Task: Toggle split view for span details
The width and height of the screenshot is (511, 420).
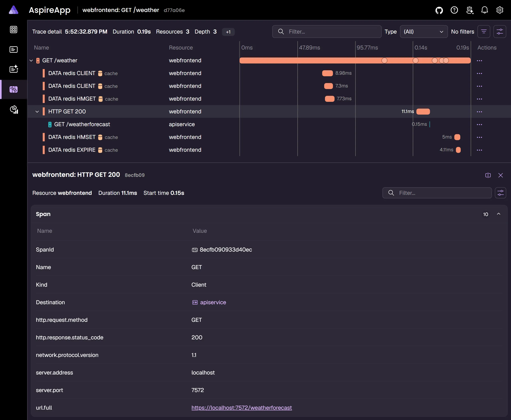Action: [488, 175]
